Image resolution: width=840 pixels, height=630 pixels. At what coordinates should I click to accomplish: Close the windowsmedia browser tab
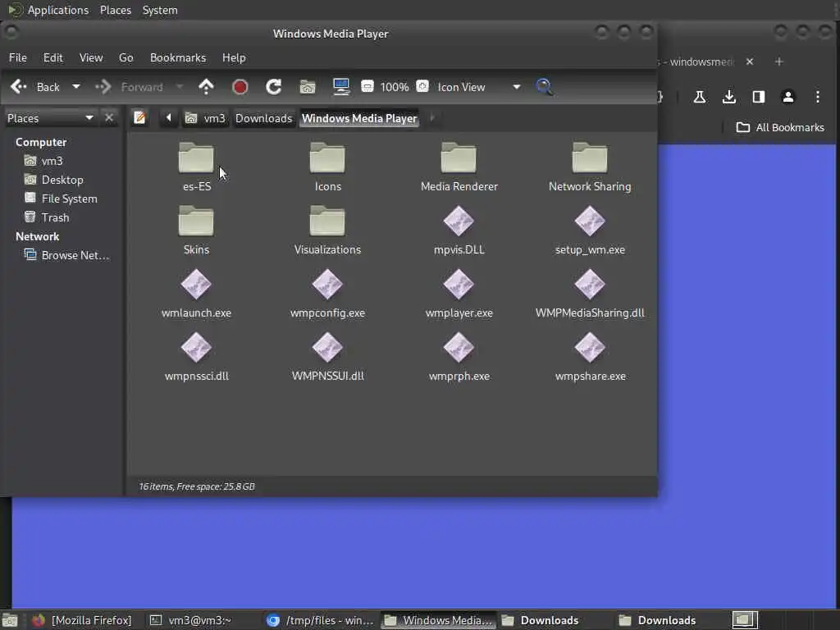point(750,62)
